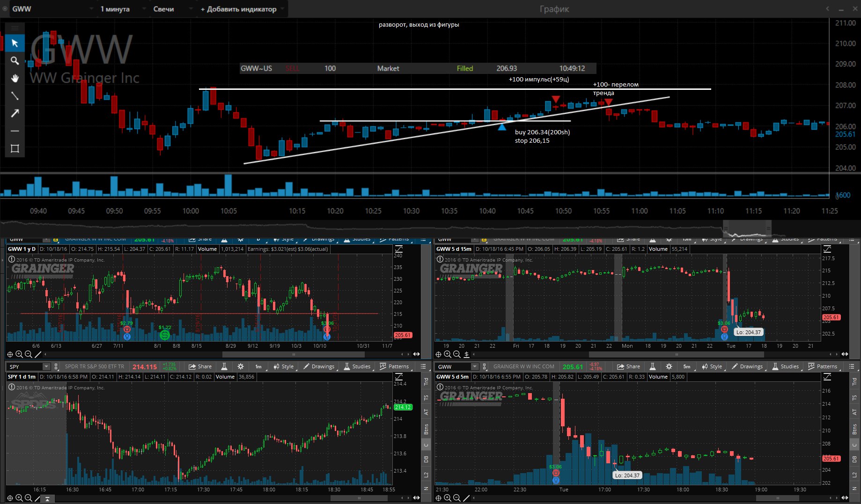Click '+ Добавить индикатор' button

pyautogui.click(x=242, y=9)
